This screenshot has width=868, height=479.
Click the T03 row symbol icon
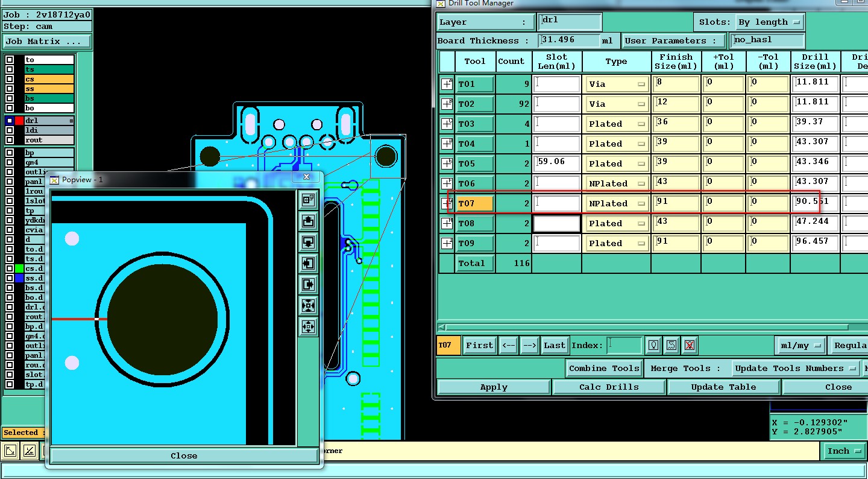(x=447, y=124)
